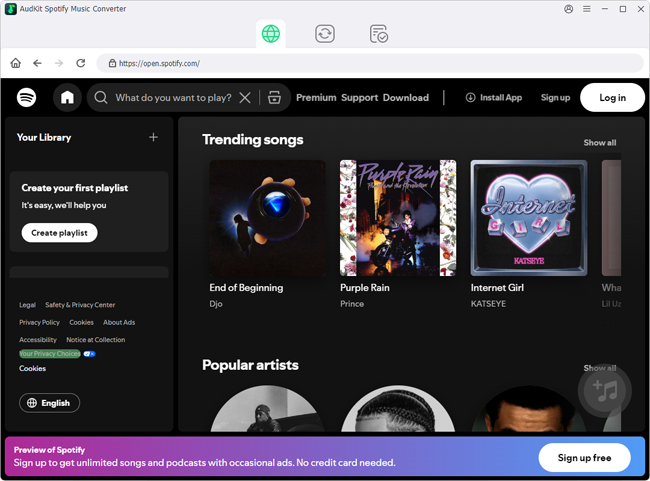Click the artist name KATSEYE under Internet Girl

click(488, 304)
